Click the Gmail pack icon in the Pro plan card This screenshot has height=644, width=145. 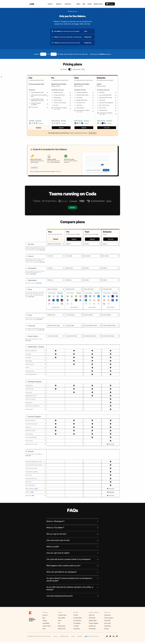tap(52, 123)
